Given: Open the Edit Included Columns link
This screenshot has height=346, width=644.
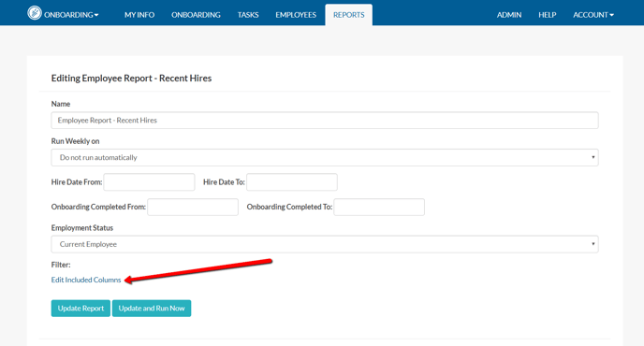Looking at the screenshot, I should point(86,280).
